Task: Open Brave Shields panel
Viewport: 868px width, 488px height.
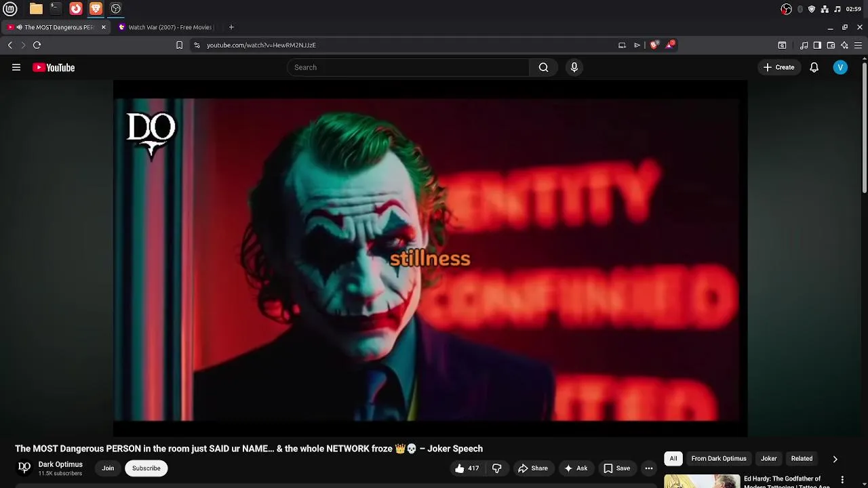Action: [654, 45]
